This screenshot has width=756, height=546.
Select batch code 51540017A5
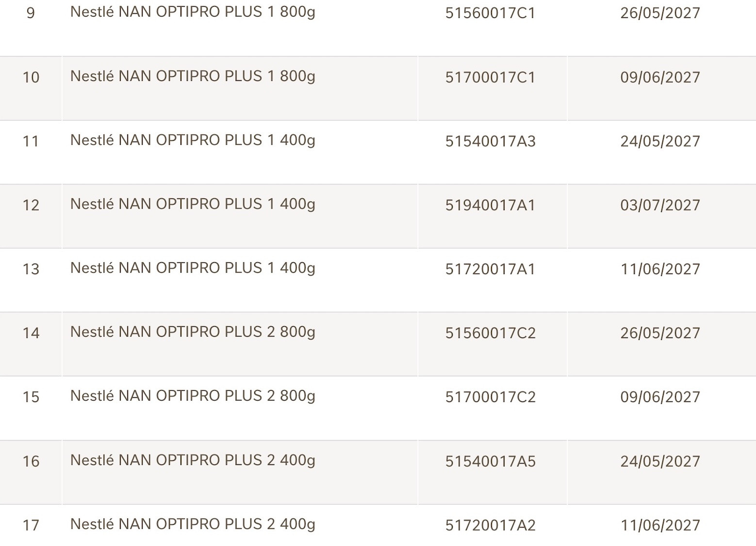[x=490, y=461]
